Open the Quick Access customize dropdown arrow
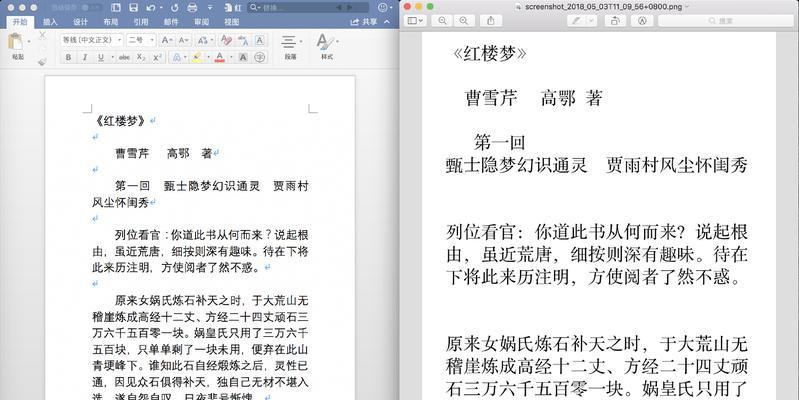The width and height of the screenshot is (799, 400). pyautogui.click(x=210, y=8)
